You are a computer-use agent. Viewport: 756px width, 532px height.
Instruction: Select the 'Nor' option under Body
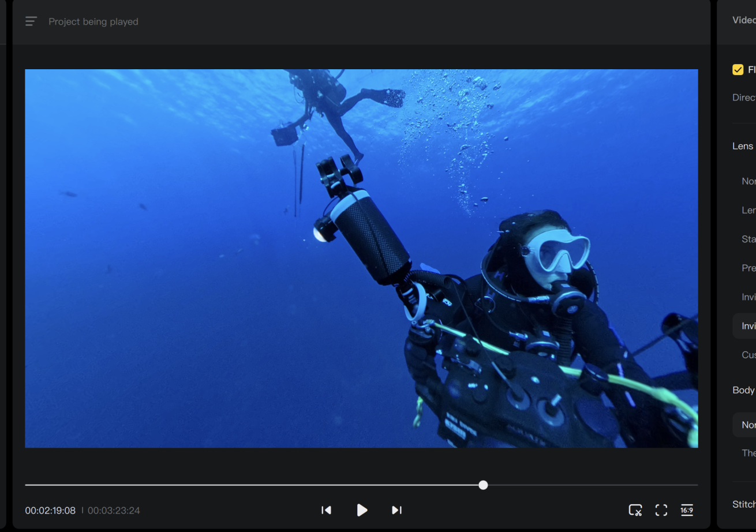[748, 425]
